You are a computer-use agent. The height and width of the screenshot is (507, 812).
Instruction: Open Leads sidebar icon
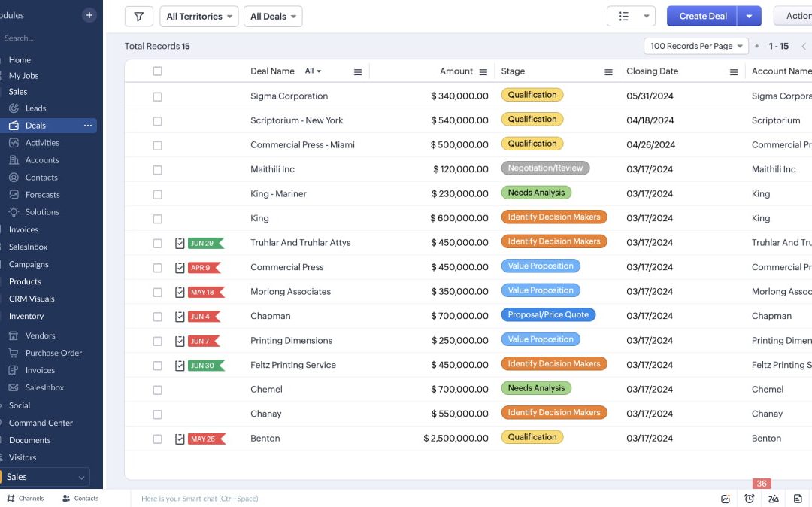click(14, 108)
